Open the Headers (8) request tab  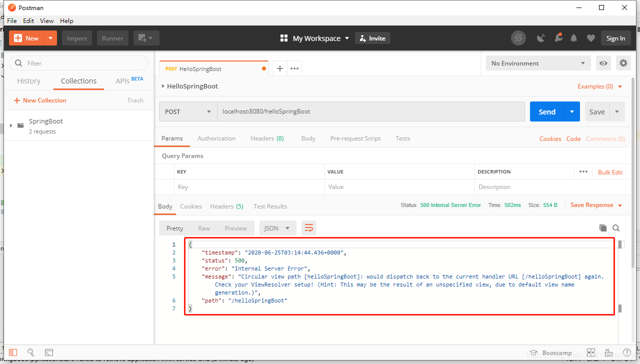[267, 138]
